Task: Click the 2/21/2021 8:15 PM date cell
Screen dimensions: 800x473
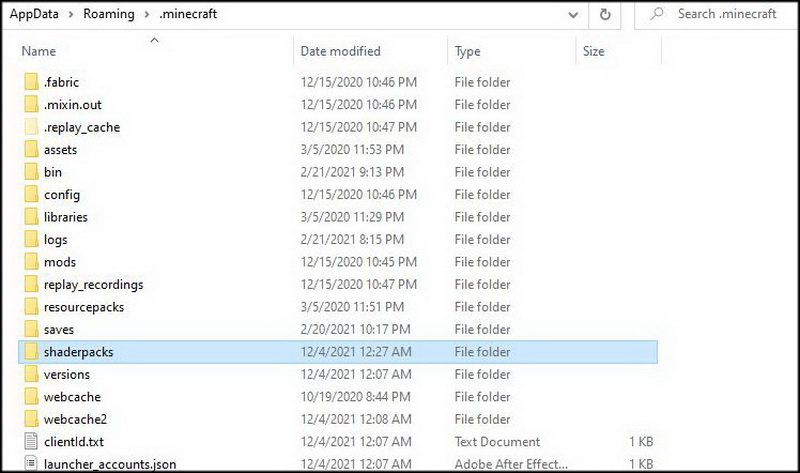Action: [x=353, y=239]
